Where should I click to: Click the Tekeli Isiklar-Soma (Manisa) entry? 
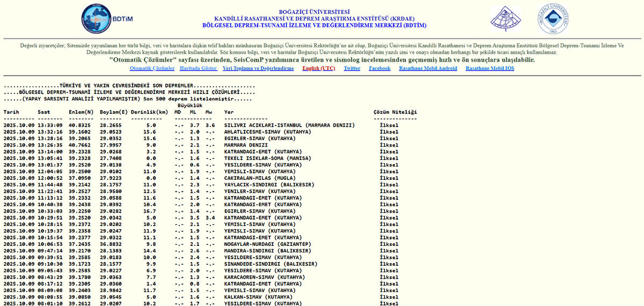[265, 158]
